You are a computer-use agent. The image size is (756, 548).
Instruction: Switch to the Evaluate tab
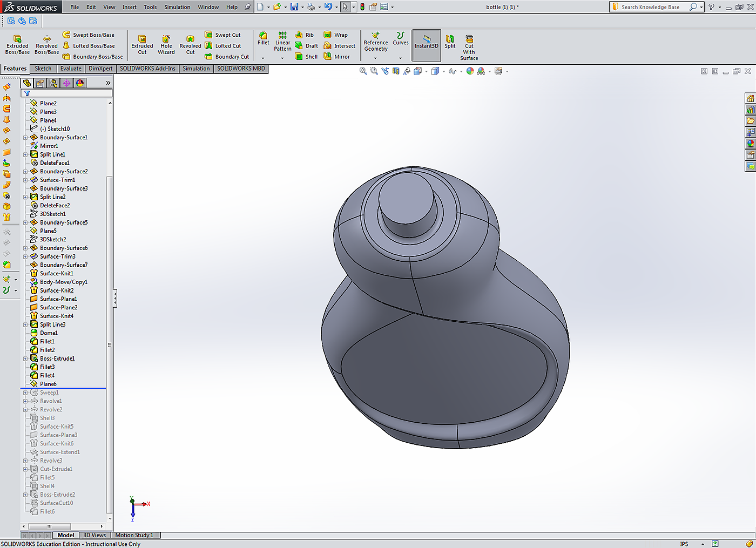click(x=71, y=69)
